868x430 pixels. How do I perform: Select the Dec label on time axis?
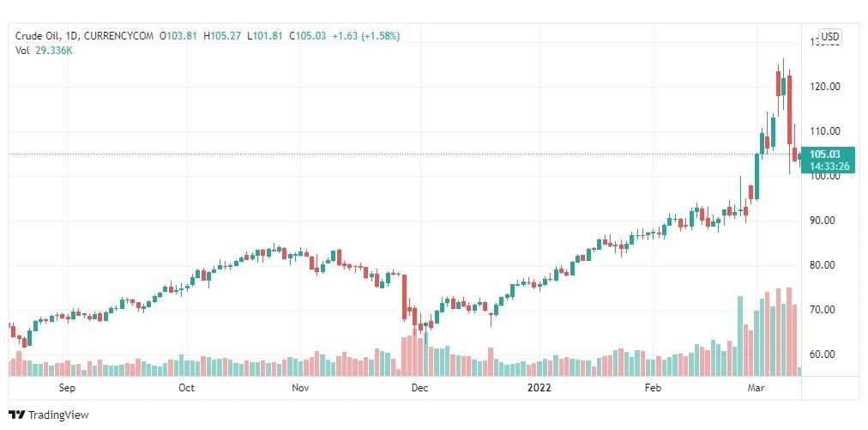(x=419, y=388)
